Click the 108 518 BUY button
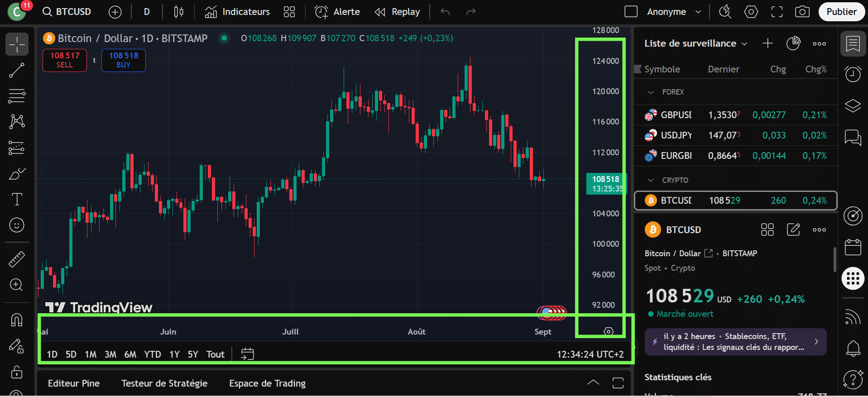Screen dimensions: 868x397 [x=124, y=60]
